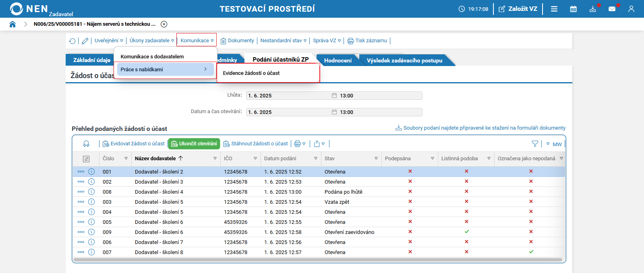Expand the Úkony zadavatele dropdown
This screenshot has width=644, height=273.
coord(152,41)
